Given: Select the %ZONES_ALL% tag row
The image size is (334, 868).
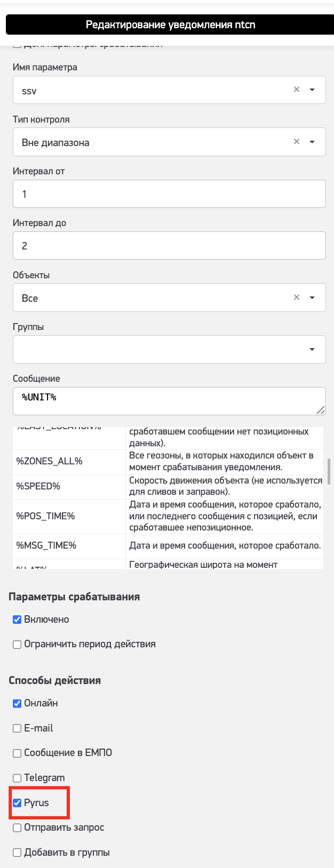Looking at the screenshot, I should click(x=50, y=462).
